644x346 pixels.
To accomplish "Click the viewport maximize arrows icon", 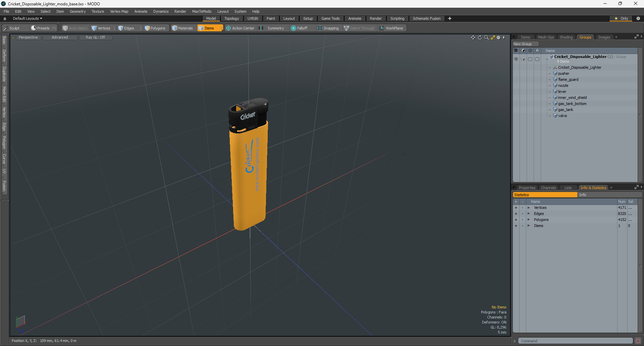I will point(493,38).
